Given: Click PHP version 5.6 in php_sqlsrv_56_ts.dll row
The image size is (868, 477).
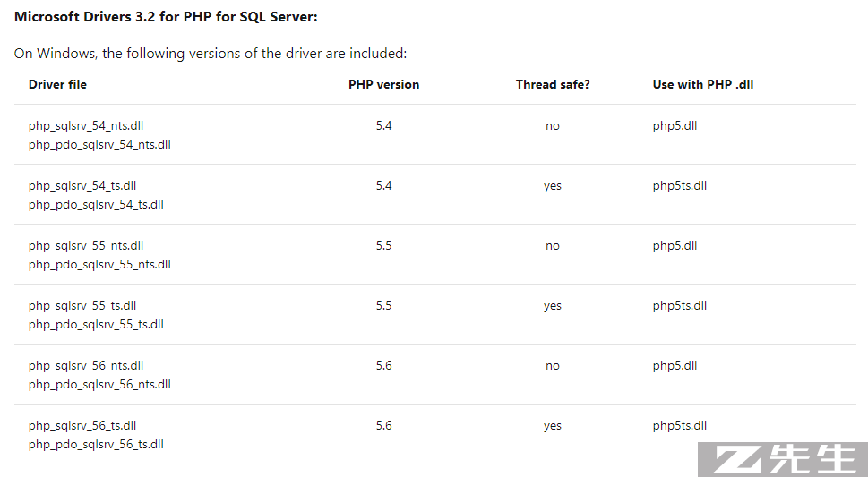Looking at the screenshot, I should tap(383, 425).
